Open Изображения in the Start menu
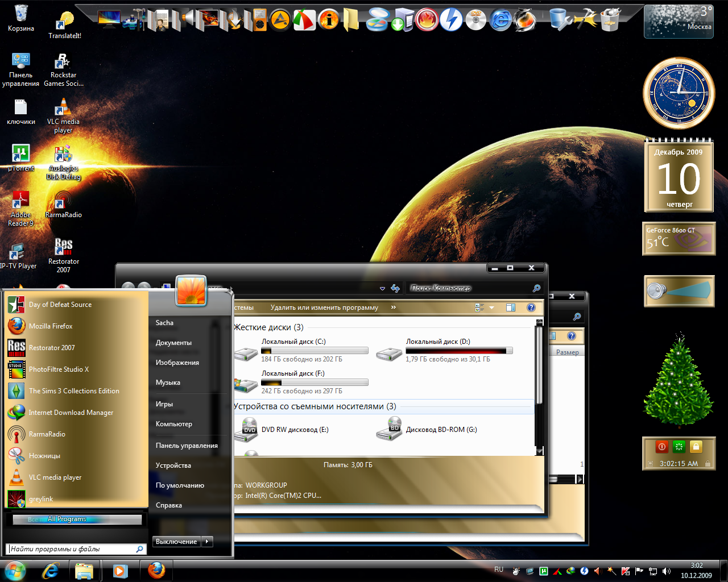The width and height of the screenshot is (728, 582). tap(177, 363)
